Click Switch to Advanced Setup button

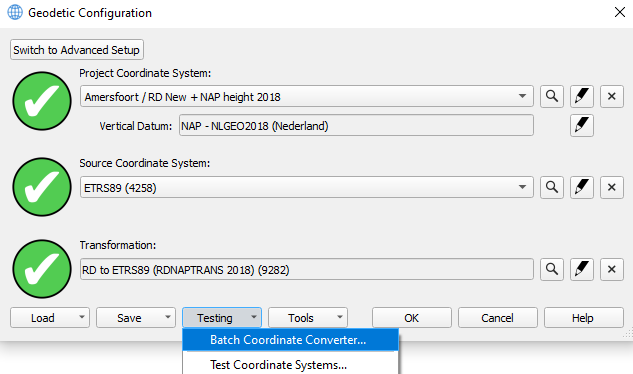click(x=77, y=50)
